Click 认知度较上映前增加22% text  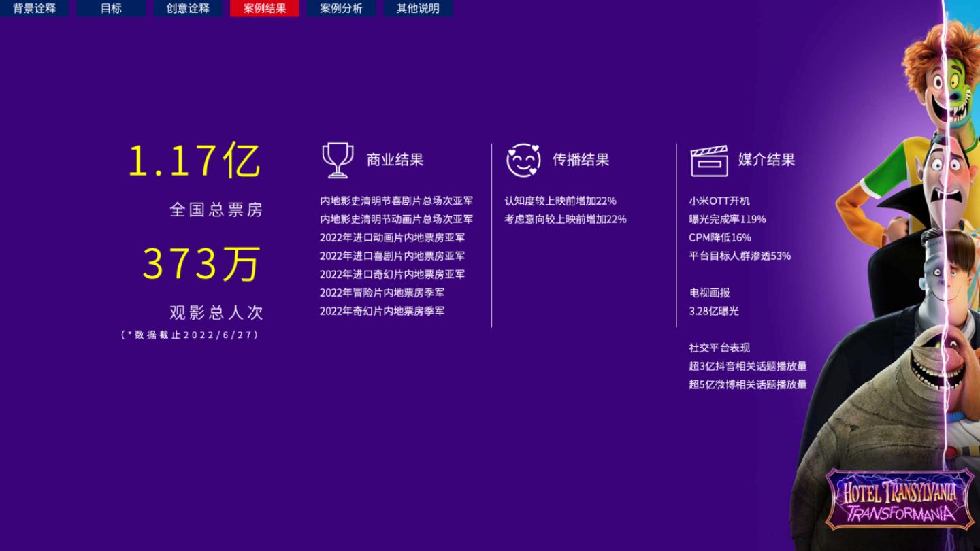(561, 201)
